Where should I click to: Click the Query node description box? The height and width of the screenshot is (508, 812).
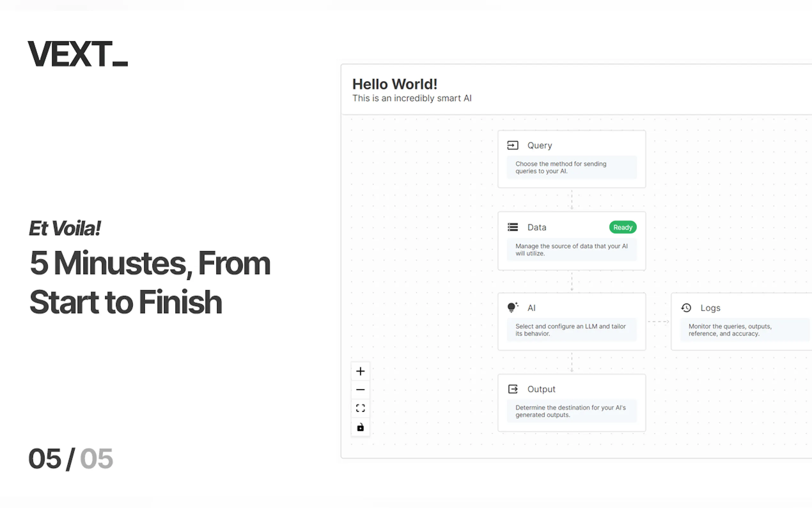(571, 167)
